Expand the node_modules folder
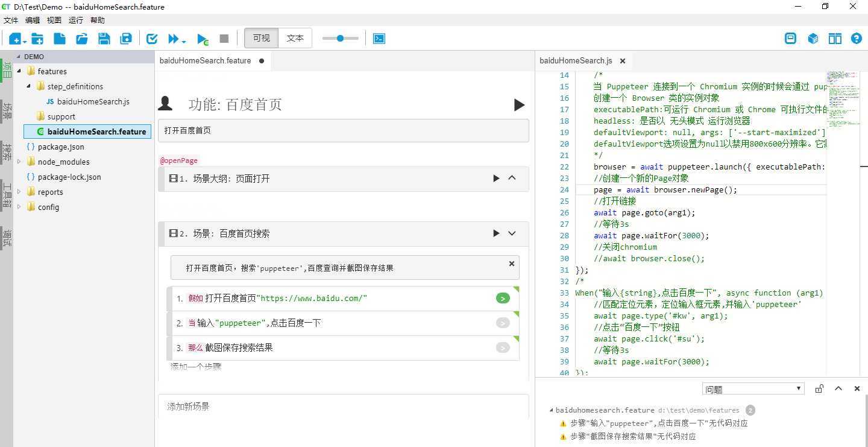The width and height of the screenshot is (868, 447). click(x=19, y=162)
